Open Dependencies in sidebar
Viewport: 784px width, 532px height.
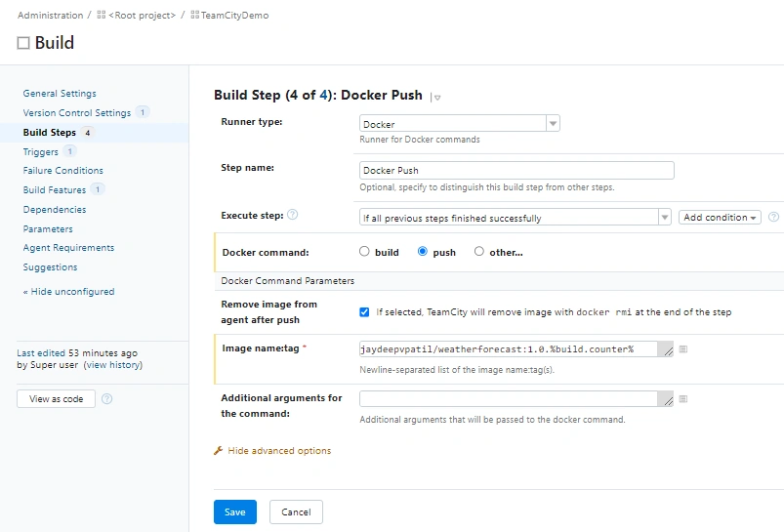point(55,210)
